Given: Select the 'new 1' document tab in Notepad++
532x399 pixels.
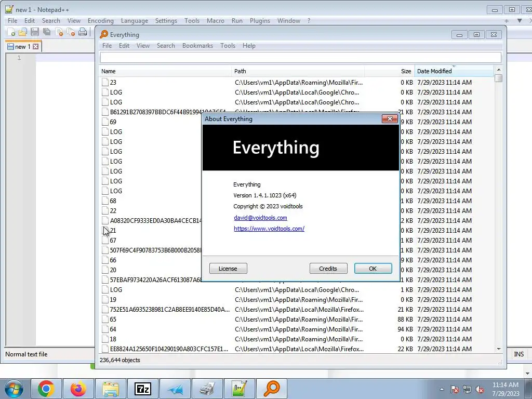Looking at the screenshot, I should click(x=23, y=46).
